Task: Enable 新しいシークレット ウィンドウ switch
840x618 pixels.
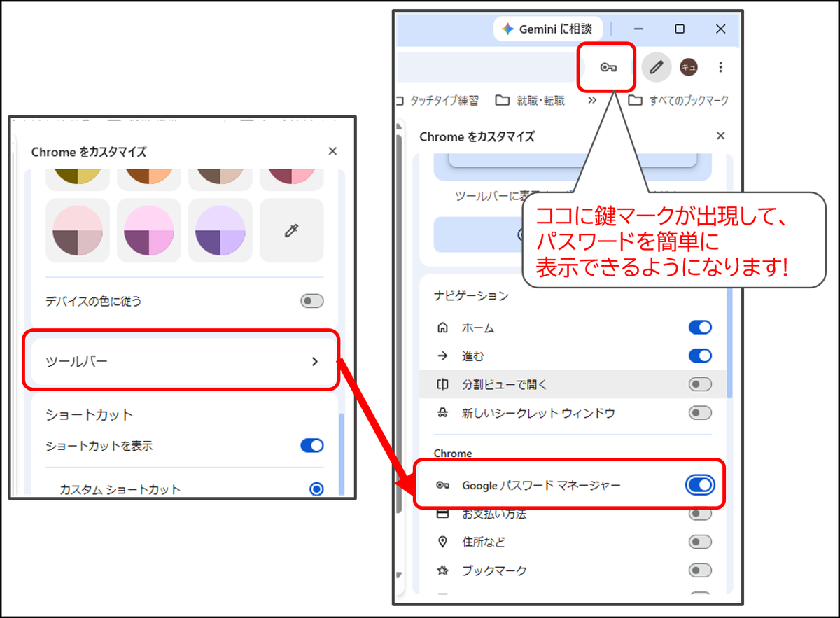Action: (700, 413)
